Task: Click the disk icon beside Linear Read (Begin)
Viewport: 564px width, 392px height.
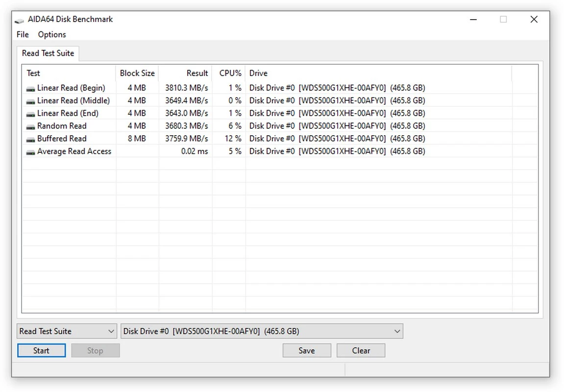Action: pos(30,89)
